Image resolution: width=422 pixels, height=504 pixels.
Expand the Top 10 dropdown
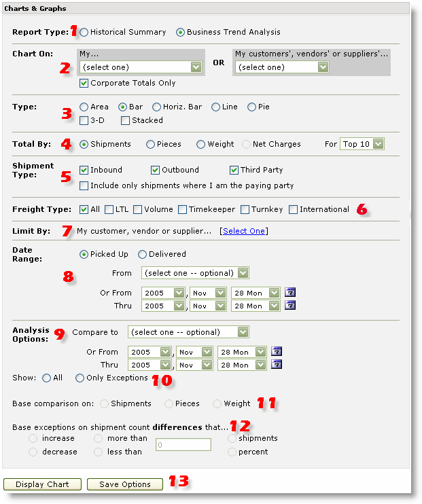(362, 144)
